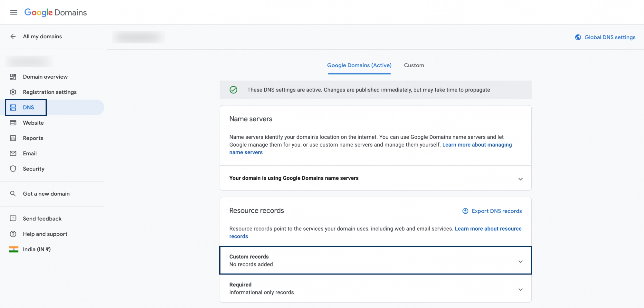Click the Reports chart icon
This screenshot has width=644, height=308.
(13, 138)
